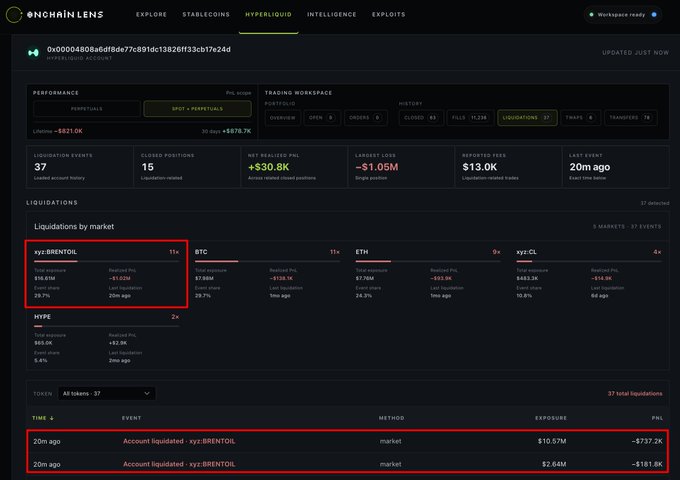
Task: Click the 37 detected label
Action: coord(654,203)
